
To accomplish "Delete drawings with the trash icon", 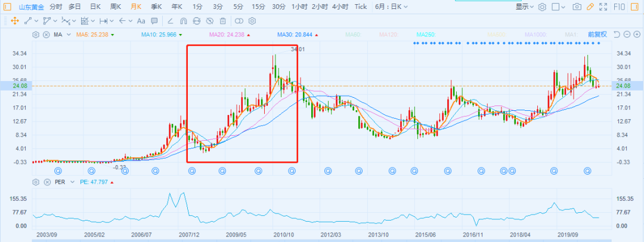I will [x=222, y=20].
